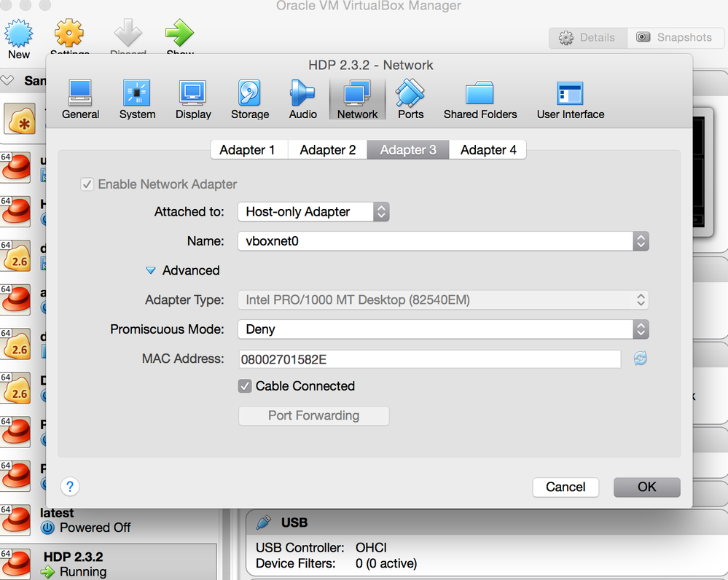Generate a new random MAC address
Image resolution: width=728 pixels, height=580 pixels.
[x=641, y=358]
